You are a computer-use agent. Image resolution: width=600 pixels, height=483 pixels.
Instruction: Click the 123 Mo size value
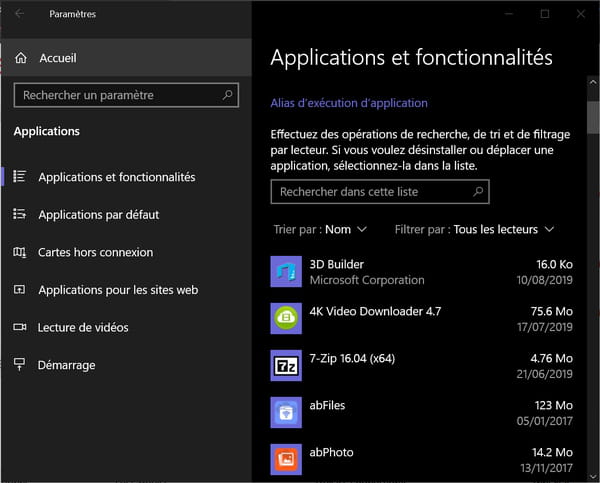pyautogui.click(x=554, y=405)
